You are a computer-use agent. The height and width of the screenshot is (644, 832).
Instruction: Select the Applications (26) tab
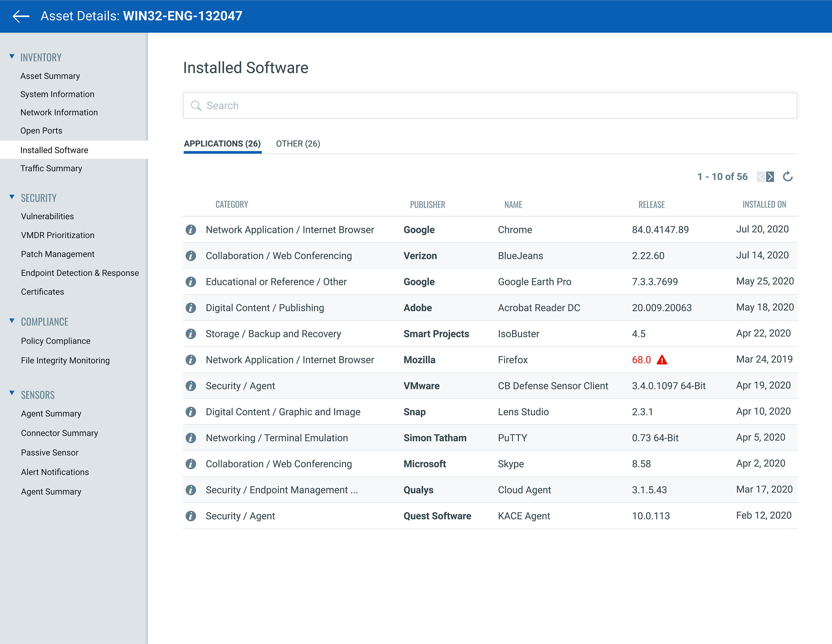click(222, 144)
